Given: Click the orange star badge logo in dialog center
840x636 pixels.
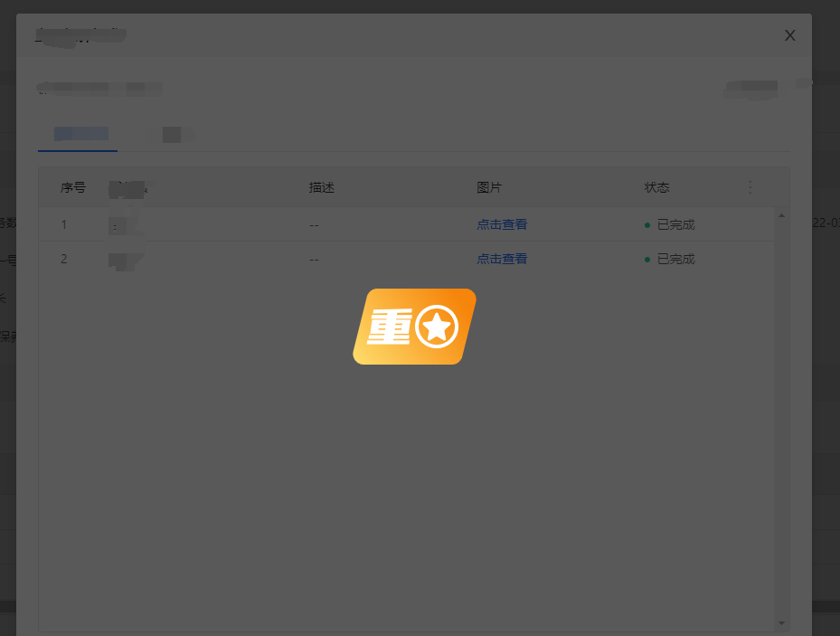Looking at the screenshot, I should click(414, 326).
